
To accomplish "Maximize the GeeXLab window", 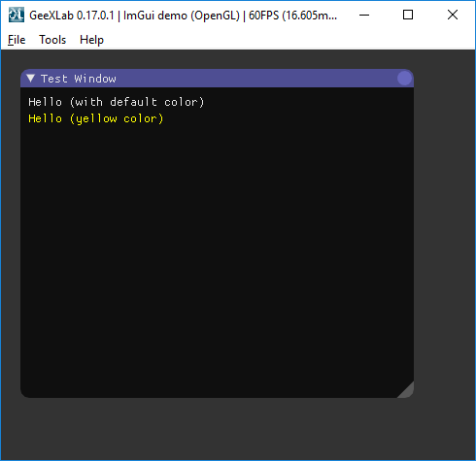I will pyautogui.click(x=408, y=15).
